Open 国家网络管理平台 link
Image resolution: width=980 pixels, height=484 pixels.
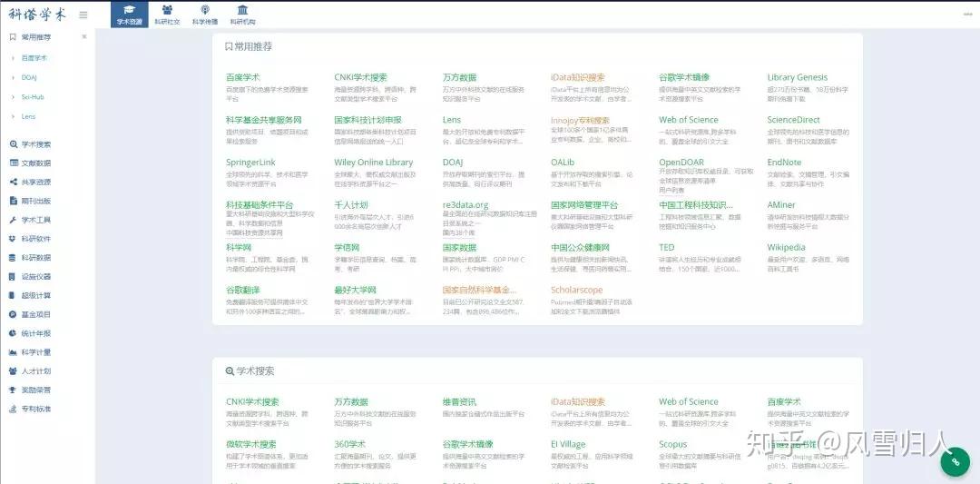point(584,205)
